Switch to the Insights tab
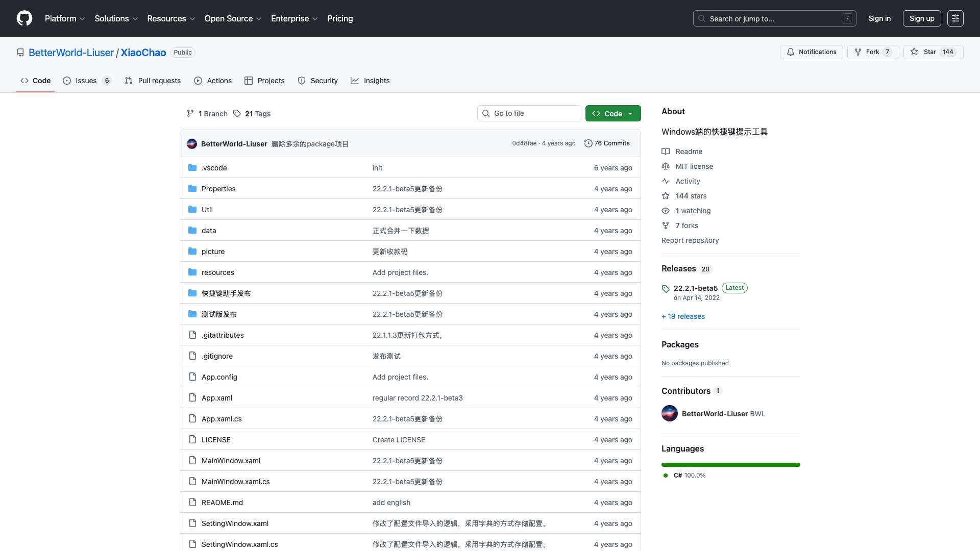 coord(370,81)
